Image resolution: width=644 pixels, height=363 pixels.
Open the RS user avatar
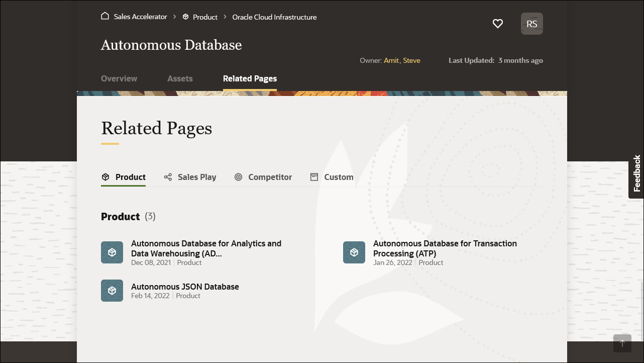point(532,24)
